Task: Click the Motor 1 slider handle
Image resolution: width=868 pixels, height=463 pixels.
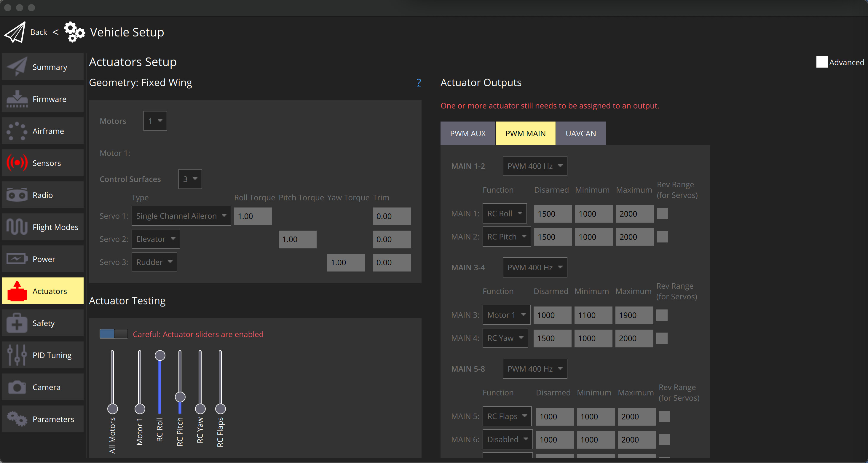Action: click(140, 409)
